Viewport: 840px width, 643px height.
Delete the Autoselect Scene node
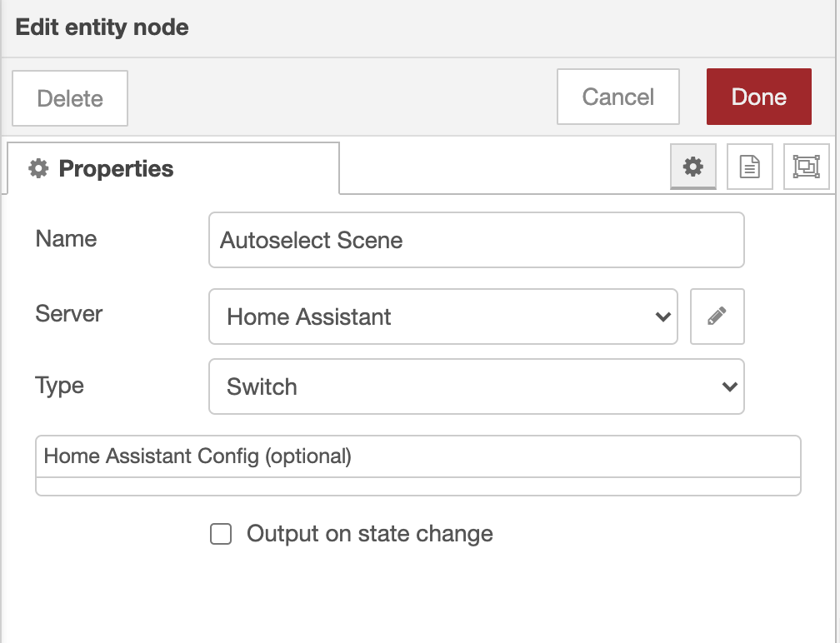pos(69,98)
